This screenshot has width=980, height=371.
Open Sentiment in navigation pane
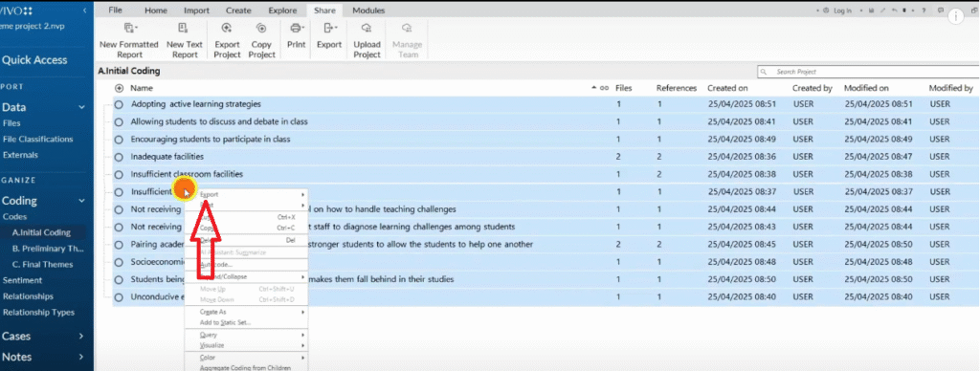[23, 280]
